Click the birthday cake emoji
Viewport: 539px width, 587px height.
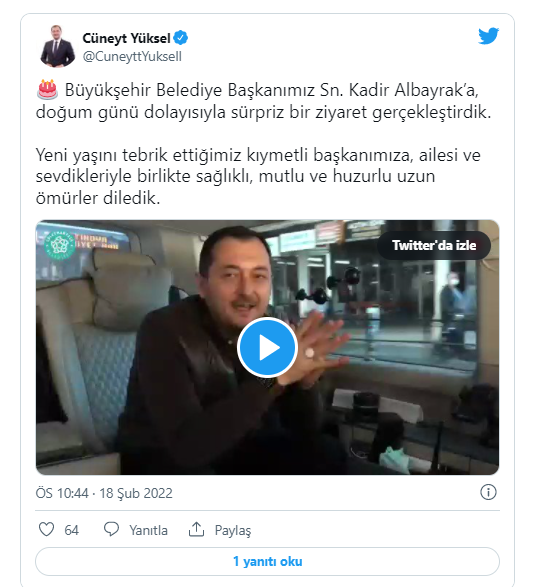coord(47,90)
